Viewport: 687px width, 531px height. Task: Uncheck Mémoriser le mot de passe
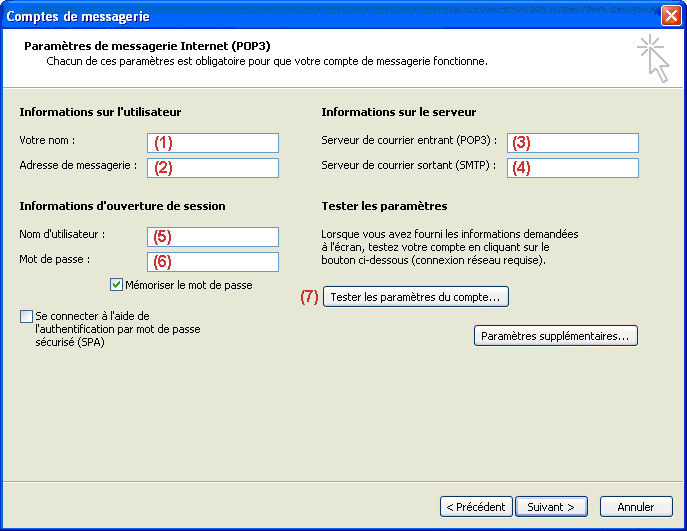tap(116, 285)
